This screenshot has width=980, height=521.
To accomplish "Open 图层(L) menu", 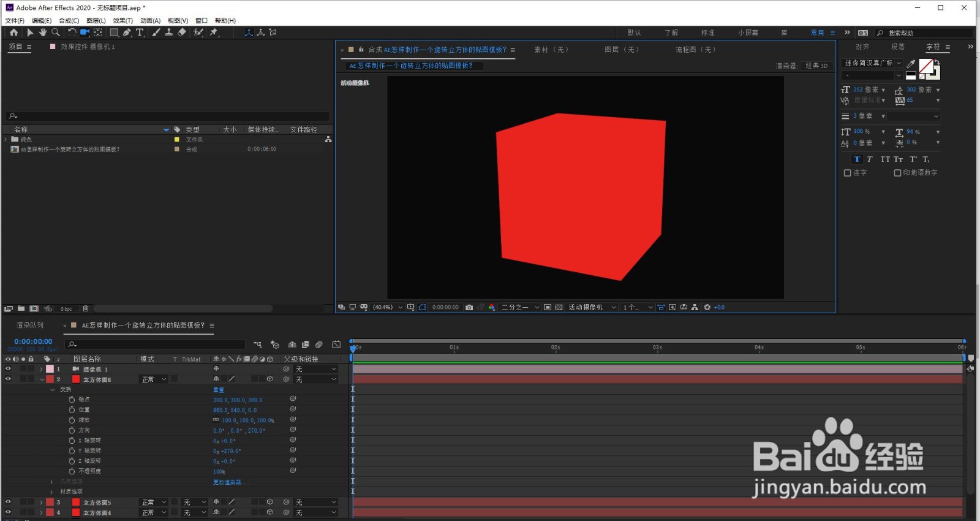I will (x=96, y=21).
